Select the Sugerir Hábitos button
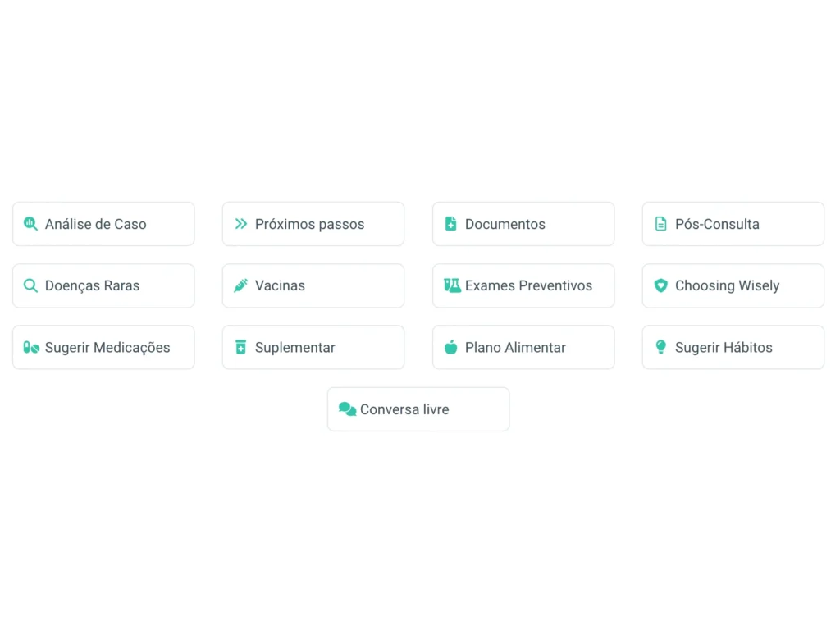840x630 pixels. [x=733, y=347]
